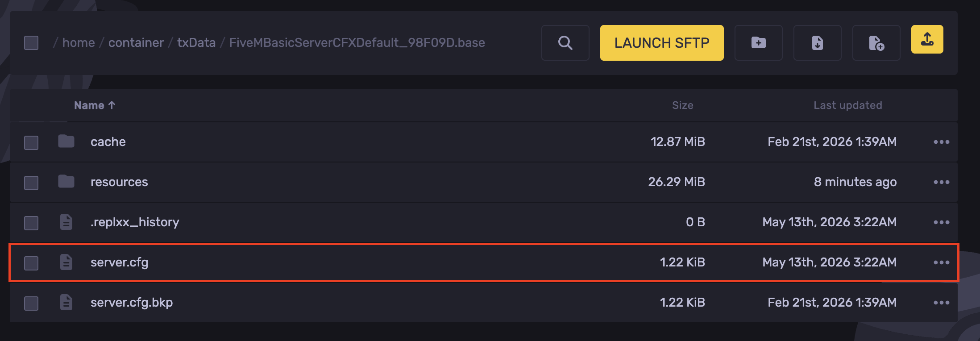Select the checkbox for the cache folder

point(31,142)
